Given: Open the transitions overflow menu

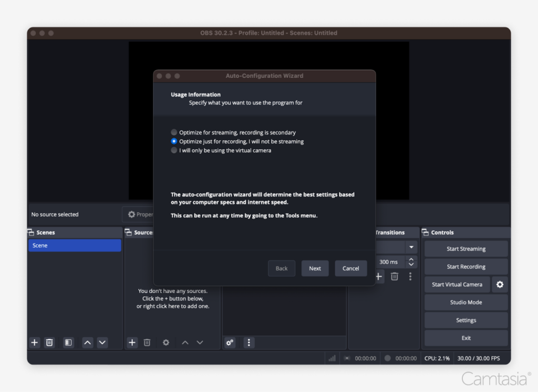Looking at the screenshot, I should (410, 276).
